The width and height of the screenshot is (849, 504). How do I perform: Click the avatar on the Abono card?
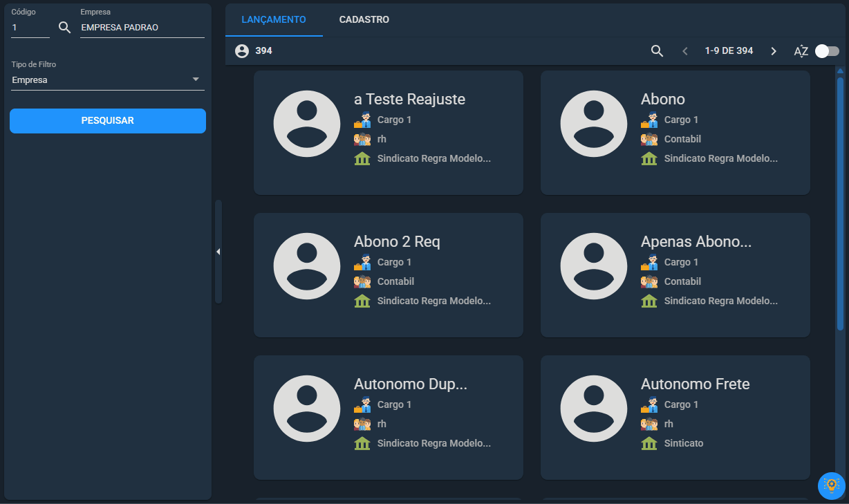594,124
